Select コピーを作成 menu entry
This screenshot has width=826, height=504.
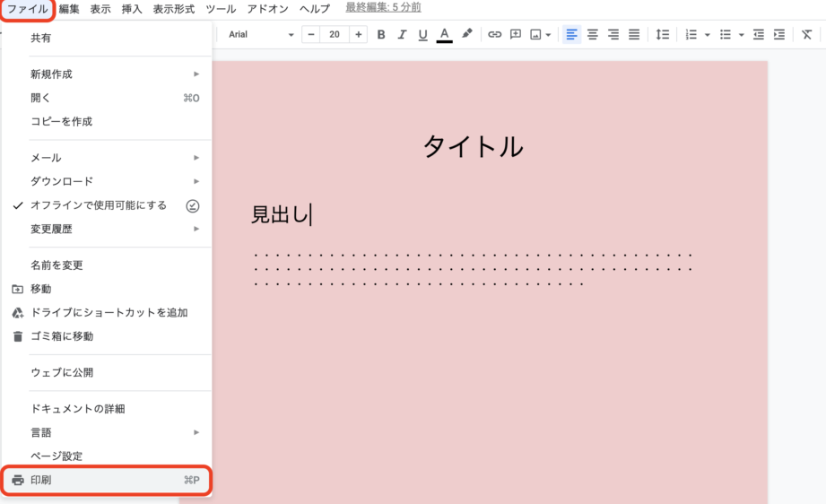(107, 122)
